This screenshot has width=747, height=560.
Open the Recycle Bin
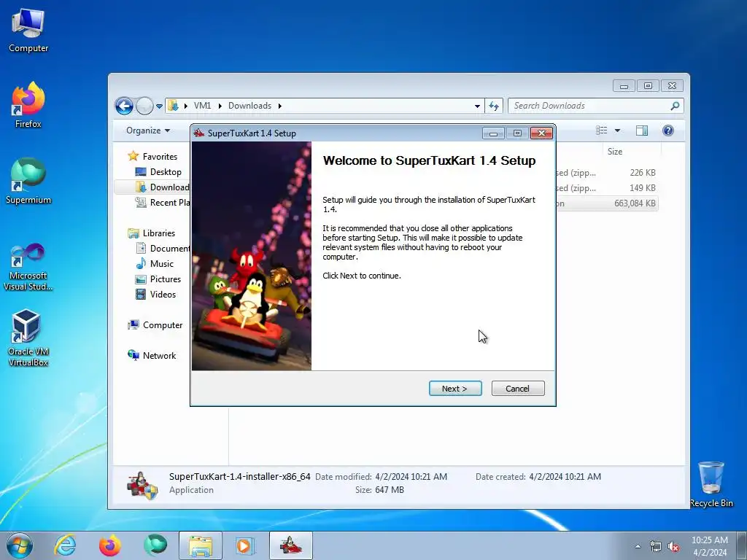coord(711,484)
